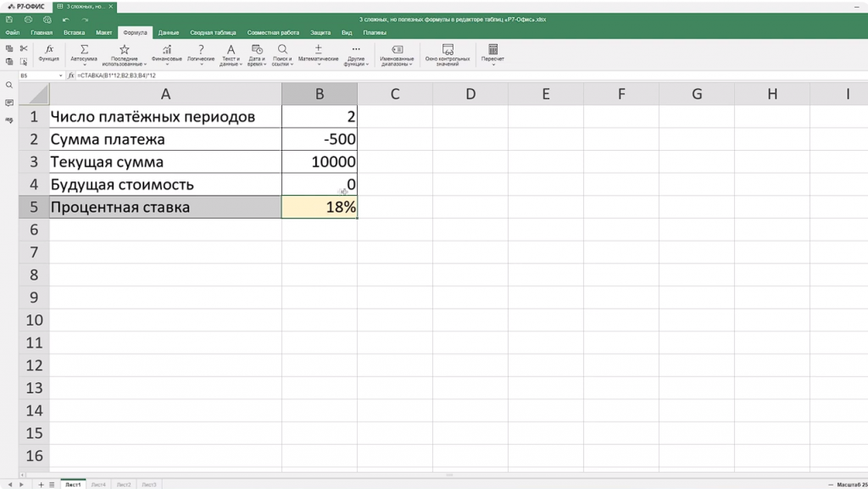
Task: Select cell with value -500
Action: [320, 139]
